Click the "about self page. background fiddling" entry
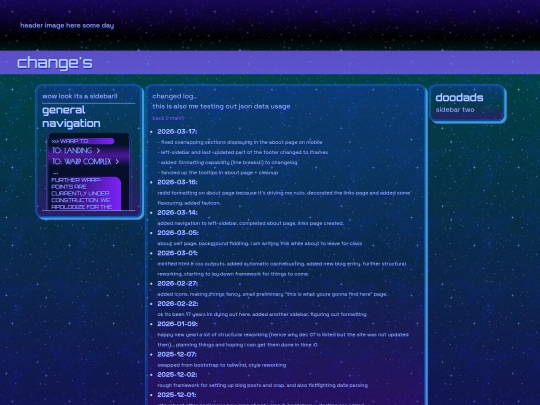 pyautogui.click(x=260, y=243)
